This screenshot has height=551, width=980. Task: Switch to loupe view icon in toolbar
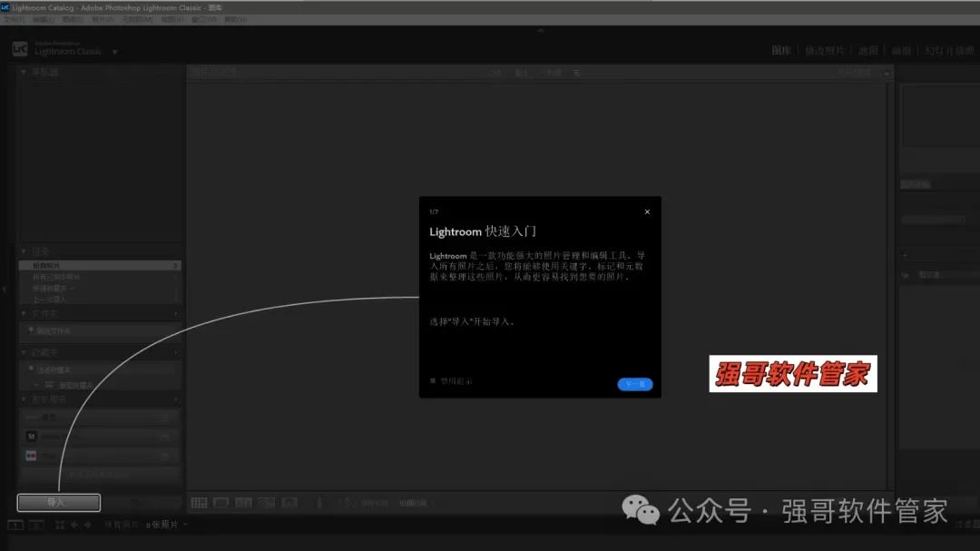point(221,503)
